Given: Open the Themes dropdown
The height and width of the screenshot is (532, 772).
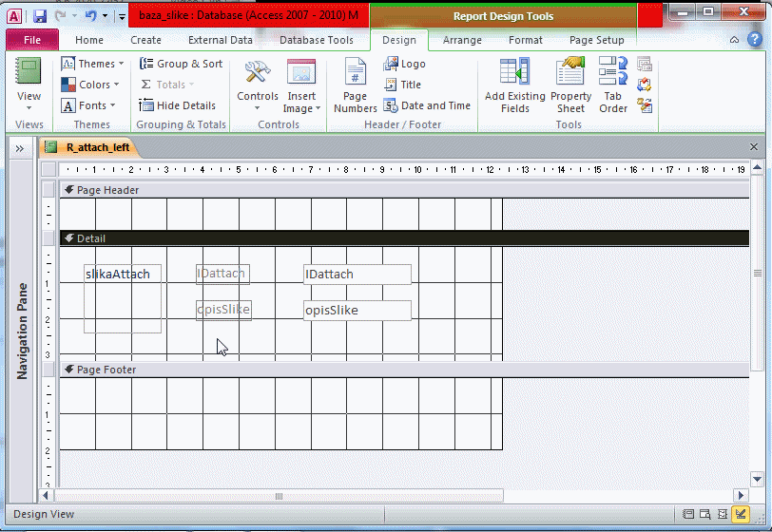Looking at the screenshot, I should click(93, 64).
